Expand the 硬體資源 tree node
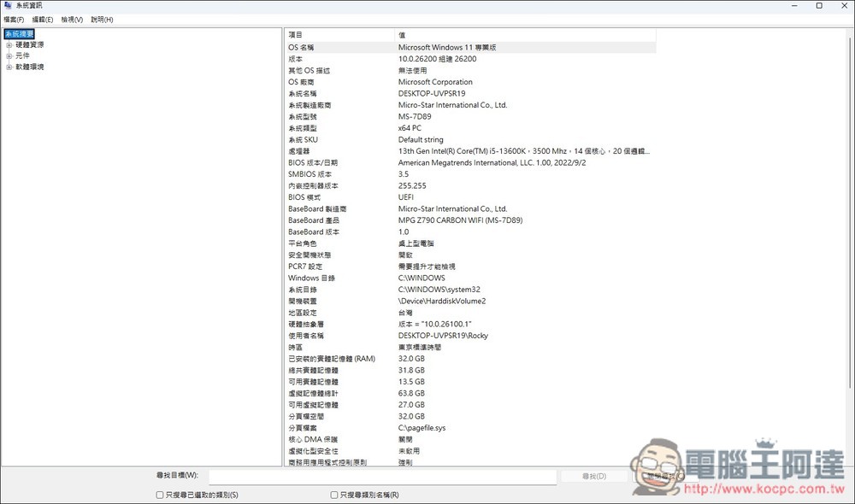Image resolution: width=855 pixels, height=504 pixels. click(9, 45)
